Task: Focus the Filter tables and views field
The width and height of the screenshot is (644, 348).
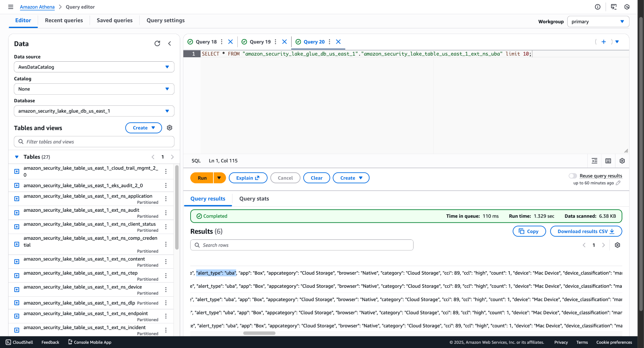Action: (x=94, y=142)
